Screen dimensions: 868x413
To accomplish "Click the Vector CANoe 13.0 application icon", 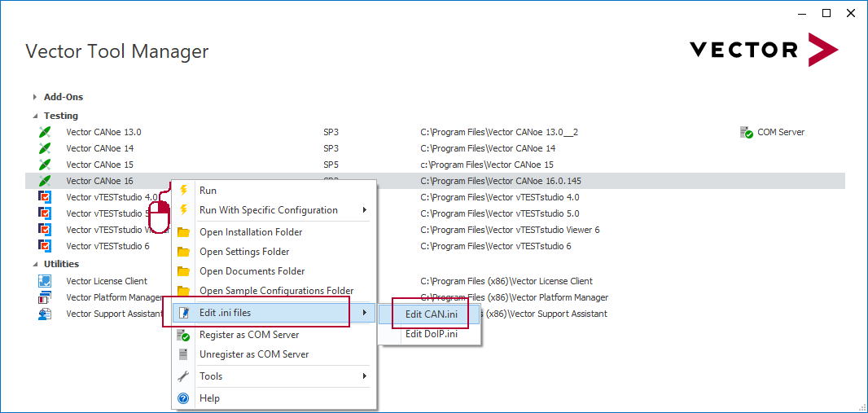I will coord(45,132).
